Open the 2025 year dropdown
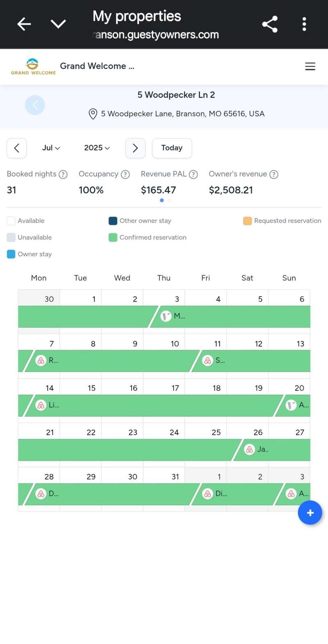 (x=97, y=148)
